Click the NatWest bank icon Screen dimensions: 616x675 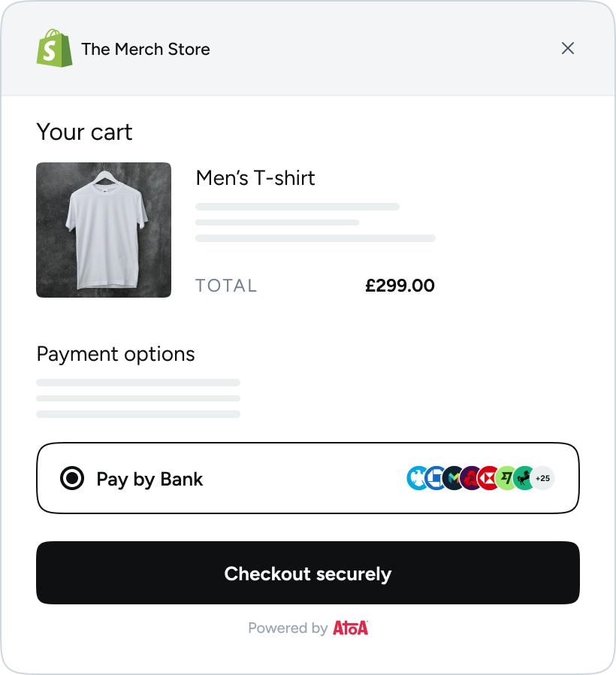pos(471,478)
